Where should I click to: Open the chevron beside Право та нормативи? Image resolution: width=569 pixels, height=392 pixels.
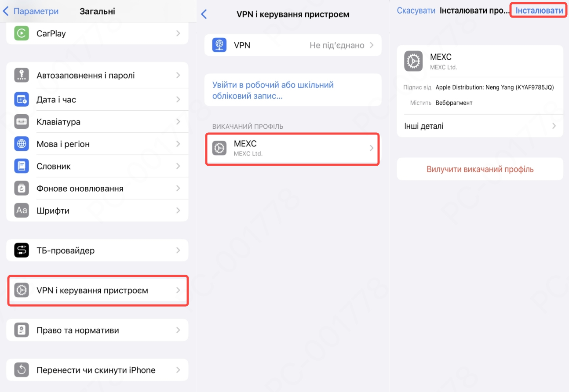(x=178, y=330)
